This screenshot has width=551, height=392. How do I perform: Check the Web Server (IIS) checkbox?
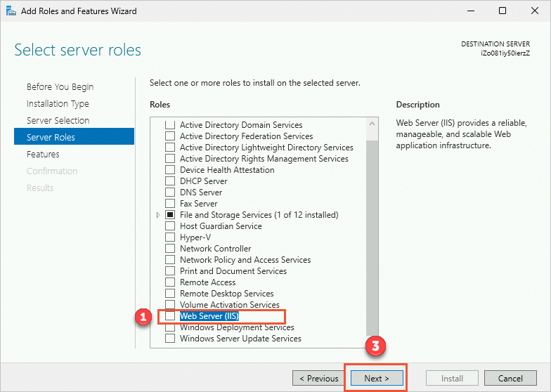170,316
